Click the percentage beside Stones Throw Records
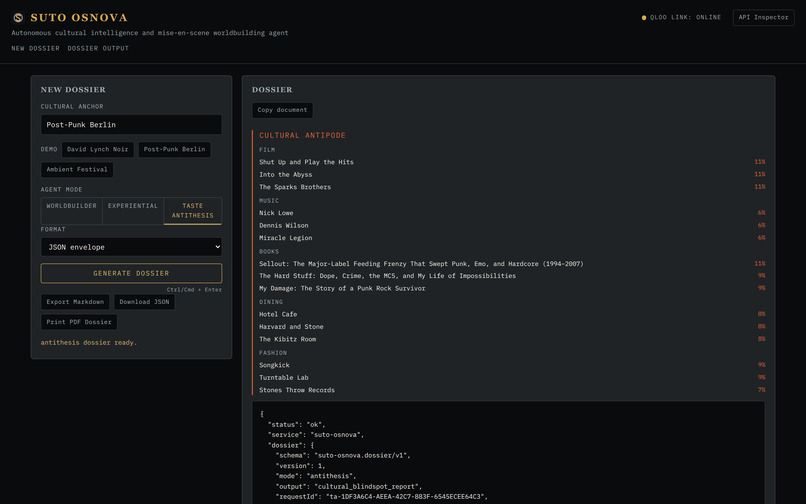The width and height of the screenshot is (806, 504). click(761, 390)
